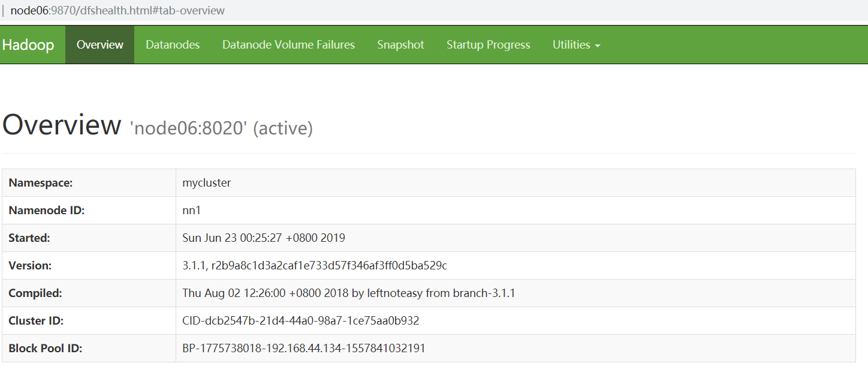
Task: Go to the Snapshot tab
Action: (x=400, y=45)
